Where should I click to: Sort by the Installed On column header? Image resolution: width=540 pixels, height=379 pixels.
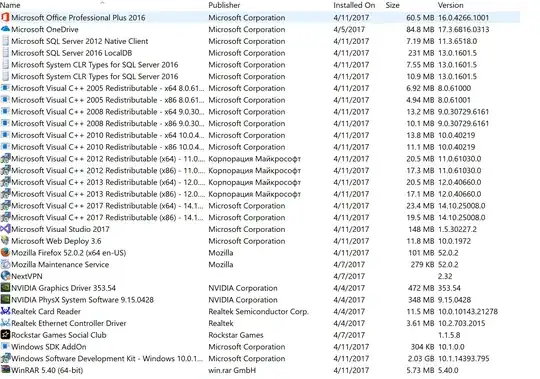(x=354, y=5)
